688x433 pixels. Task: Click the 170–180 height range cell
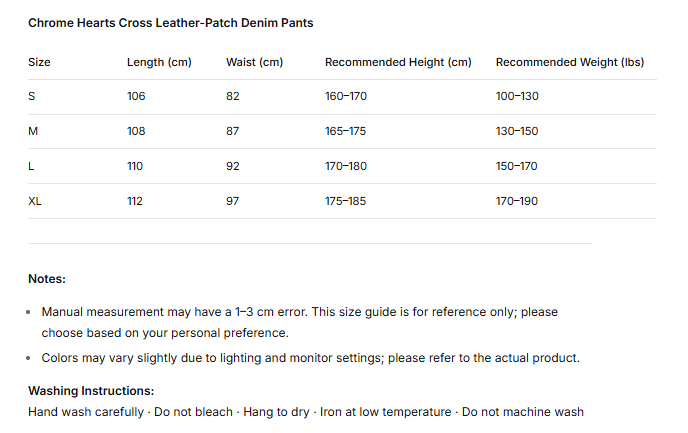(346, 166)
